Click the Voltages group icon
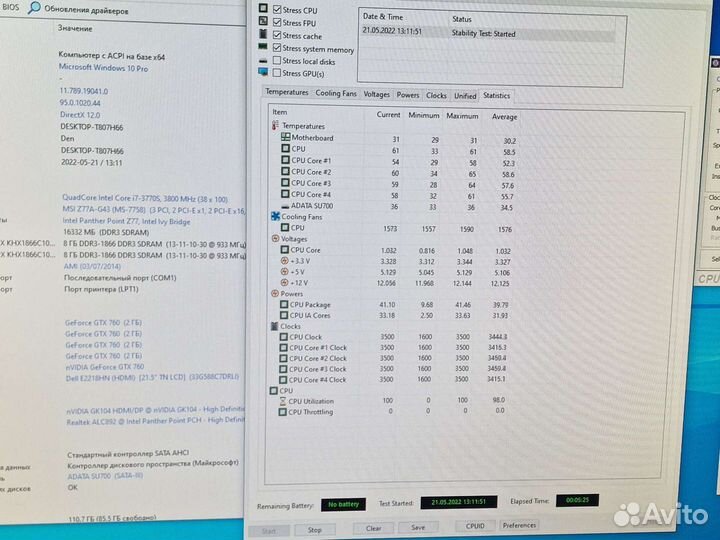Viewport: 720px width, 540px height. tap(275, 238)
